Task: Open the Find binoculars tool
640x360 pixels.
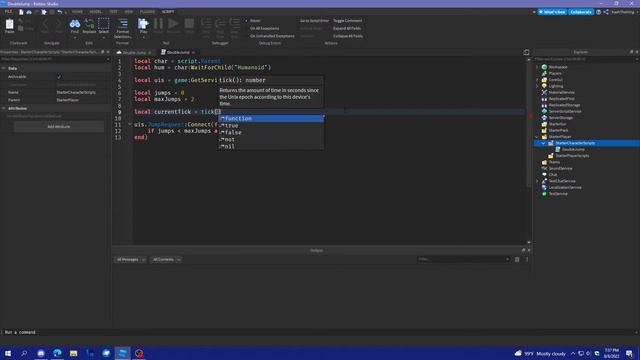Action: pos(75,25)
